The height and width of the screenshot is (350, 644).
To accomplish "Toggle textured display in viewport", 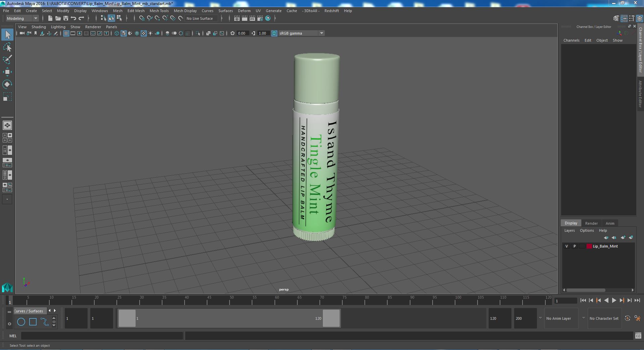I will pos(144,33).
